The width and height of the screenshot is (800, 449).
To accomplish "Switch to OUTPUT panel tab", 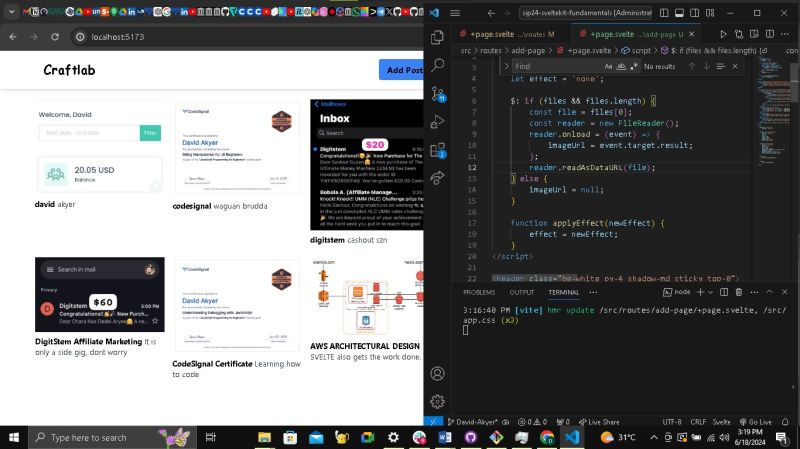I will click(521, 292).
